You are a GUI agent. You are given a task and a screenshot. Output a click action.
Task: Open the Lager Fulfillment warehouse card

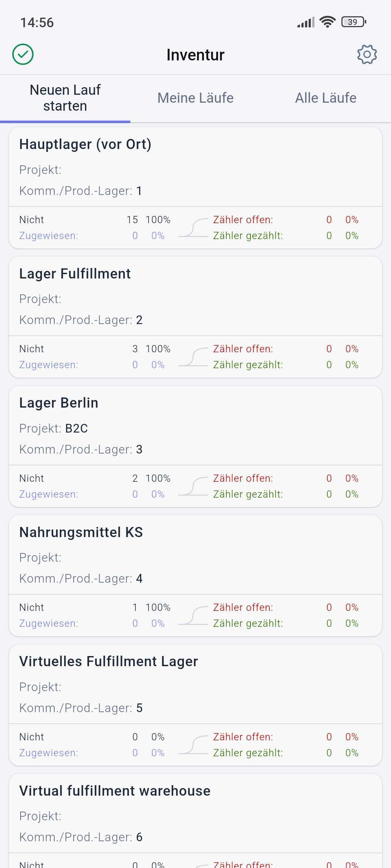75,274
